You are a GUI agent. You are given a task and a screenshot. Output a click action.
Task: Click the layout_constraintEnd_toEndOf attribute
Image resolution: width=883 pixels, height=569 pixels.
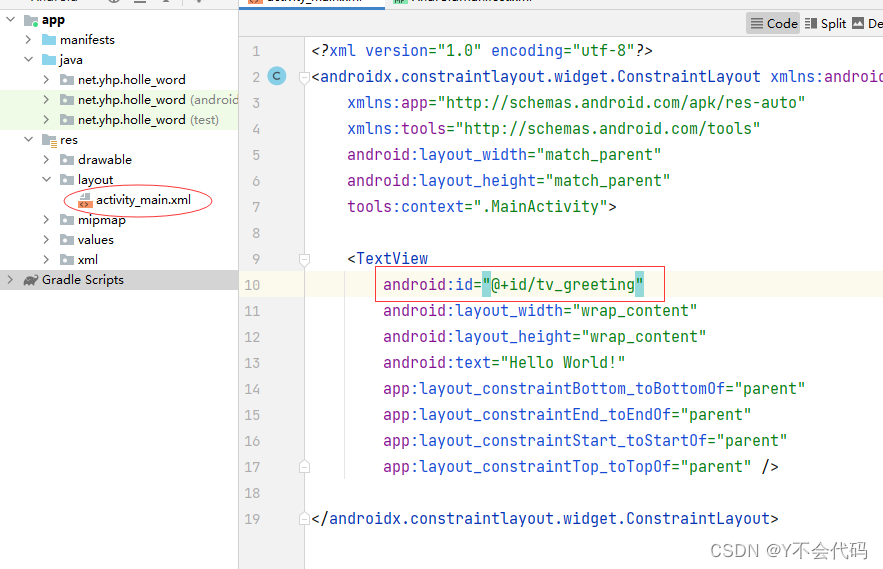click(x=567, y=415)
